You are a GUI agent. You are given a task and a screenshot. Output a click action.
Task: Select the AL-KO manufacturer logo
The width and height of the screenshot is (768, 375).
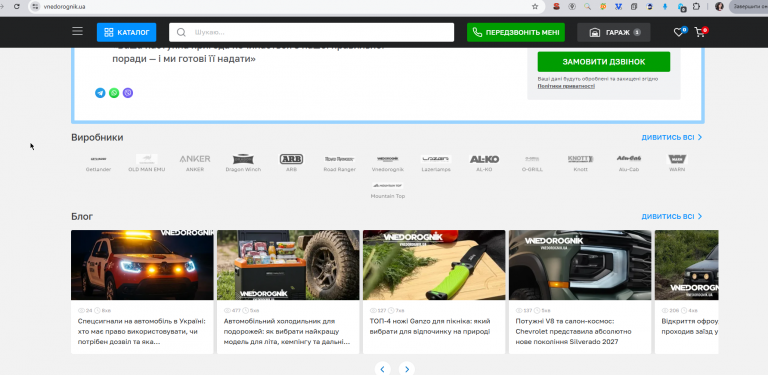click(484, 159)
